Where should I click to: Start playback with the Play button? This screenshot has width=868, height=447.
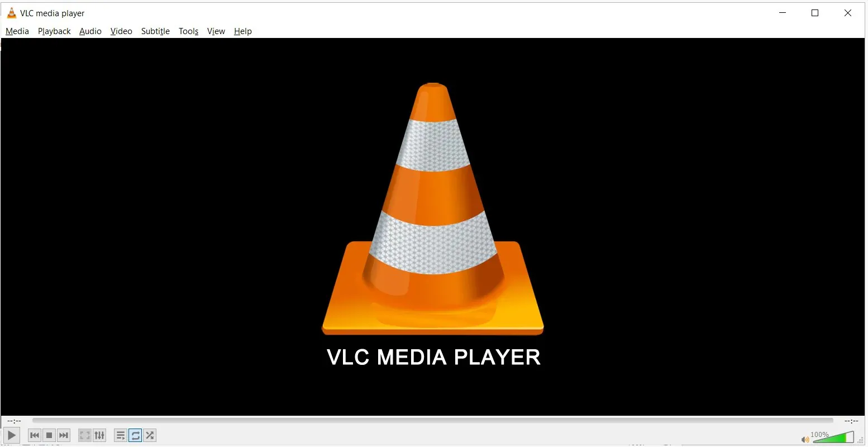point(12,435)
